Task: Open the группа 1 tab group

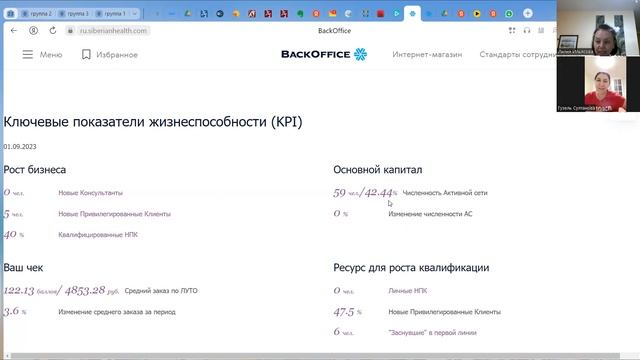Action: (111, 13)
